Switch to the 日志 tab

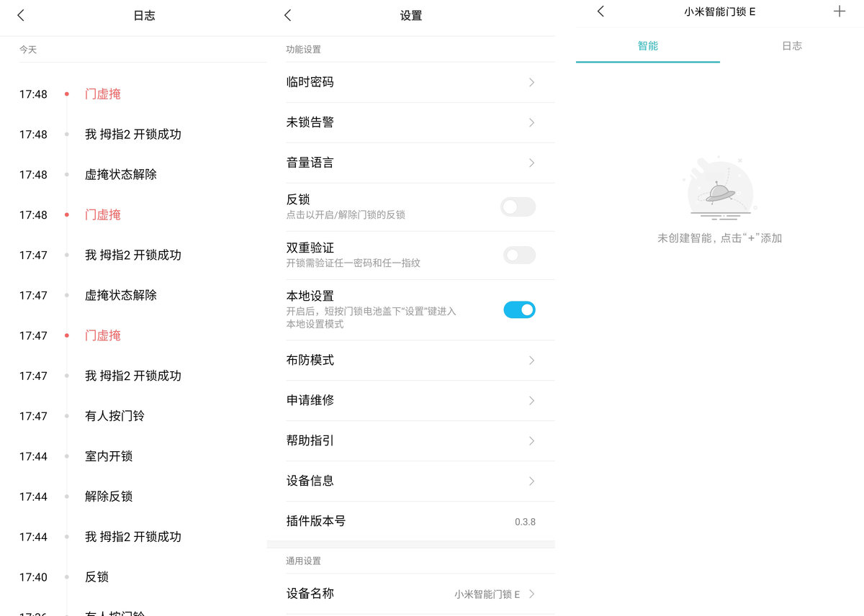[x=792, y=45]
